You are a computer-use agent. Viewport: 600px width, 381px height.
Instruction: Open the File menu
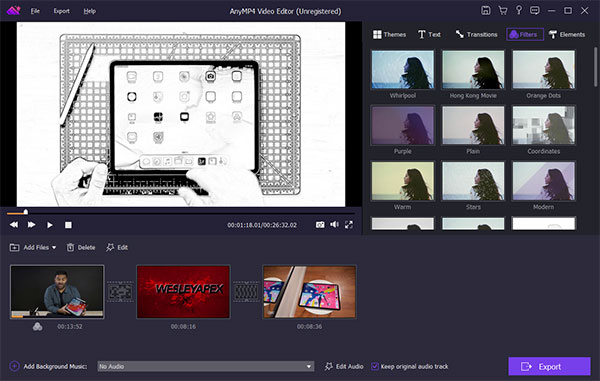(x=35, y=11)
